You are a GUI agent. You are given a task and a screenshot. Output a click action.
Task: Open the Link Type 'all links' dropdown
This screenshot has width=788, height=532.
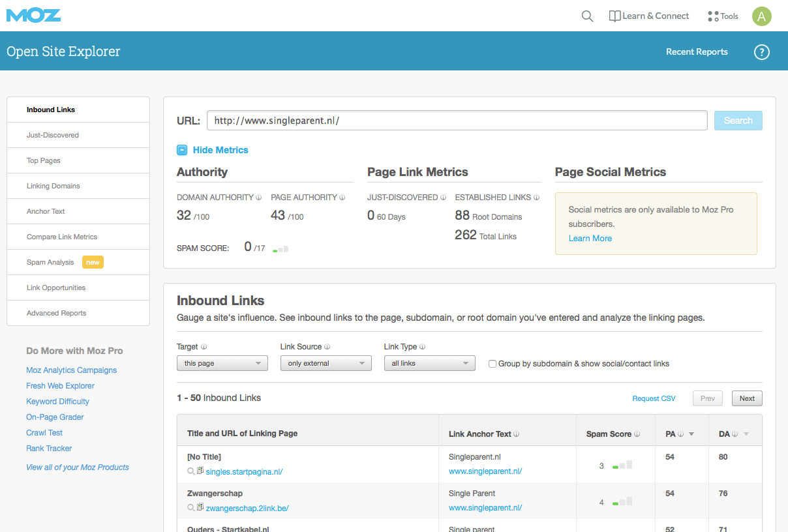point(430,363)
